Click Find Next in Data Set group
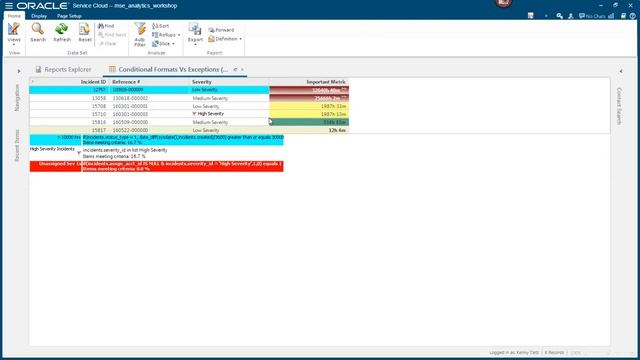The height and width of the screenshot is (360, 640). pyautogui.click(x=112, y=35)
